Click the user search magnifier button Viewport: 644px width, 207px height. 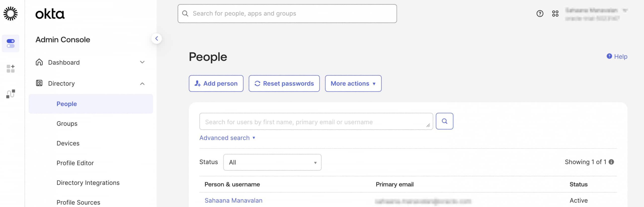click(x=445, y=121)
